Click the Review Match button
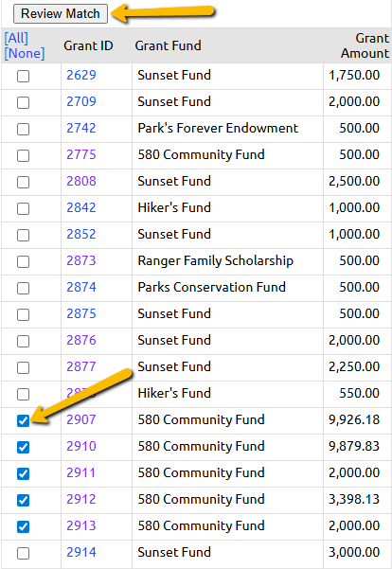Screen dimensions: 392x569 [61, 14]
